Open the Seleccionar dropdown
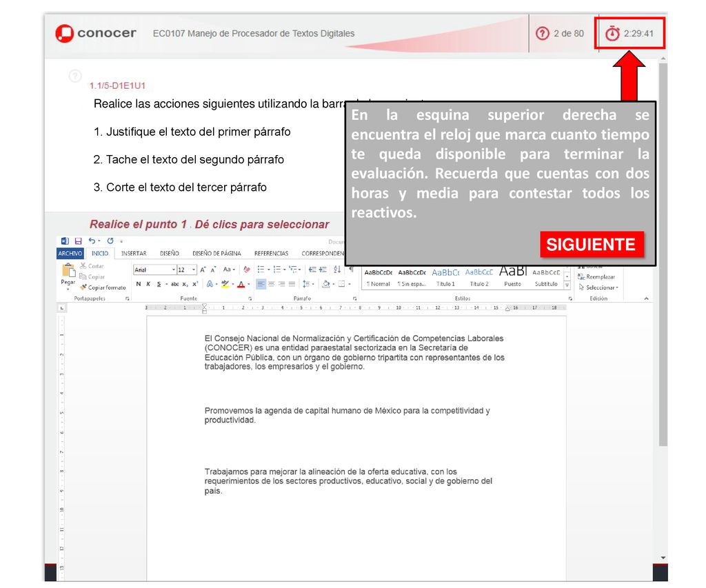The height and width of the screenshot is (588, 706). [599, 287]
